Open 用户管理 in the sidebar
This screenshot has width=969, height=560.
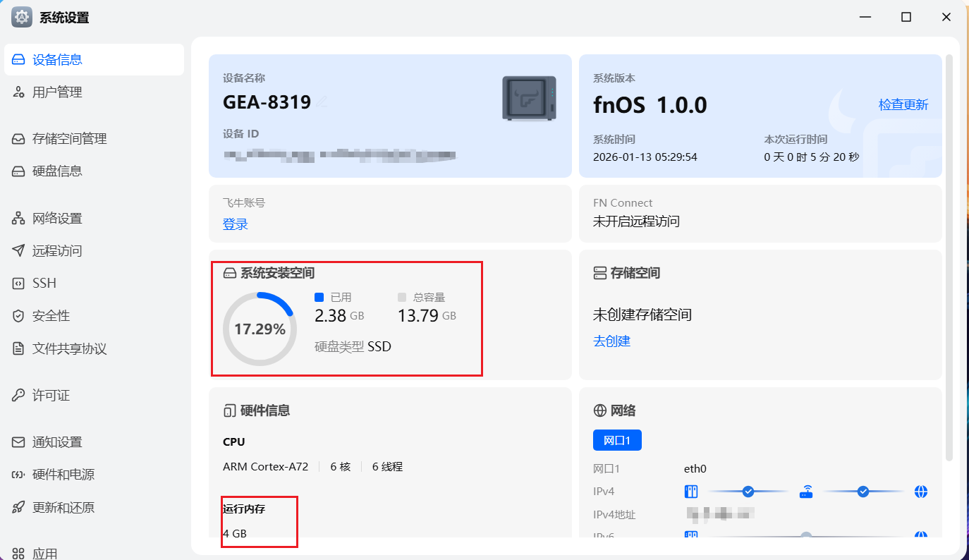(x=57, y=92)
